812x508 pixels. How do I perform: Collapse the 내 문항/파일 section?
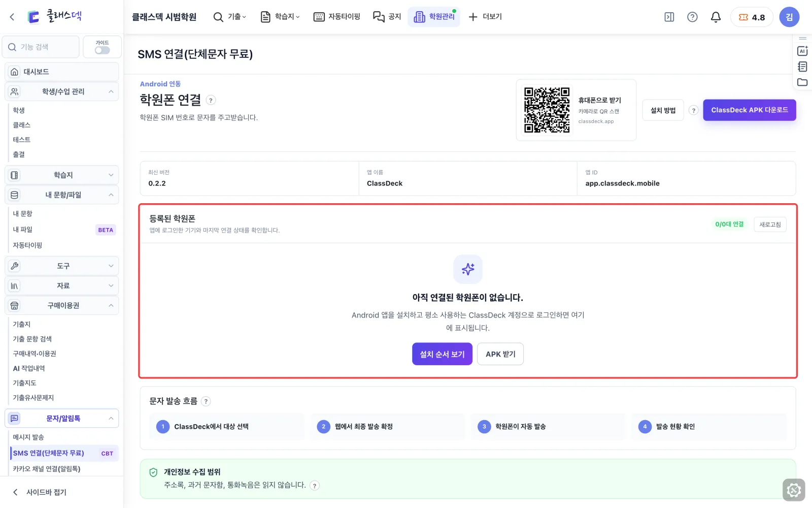pos(62,195)
